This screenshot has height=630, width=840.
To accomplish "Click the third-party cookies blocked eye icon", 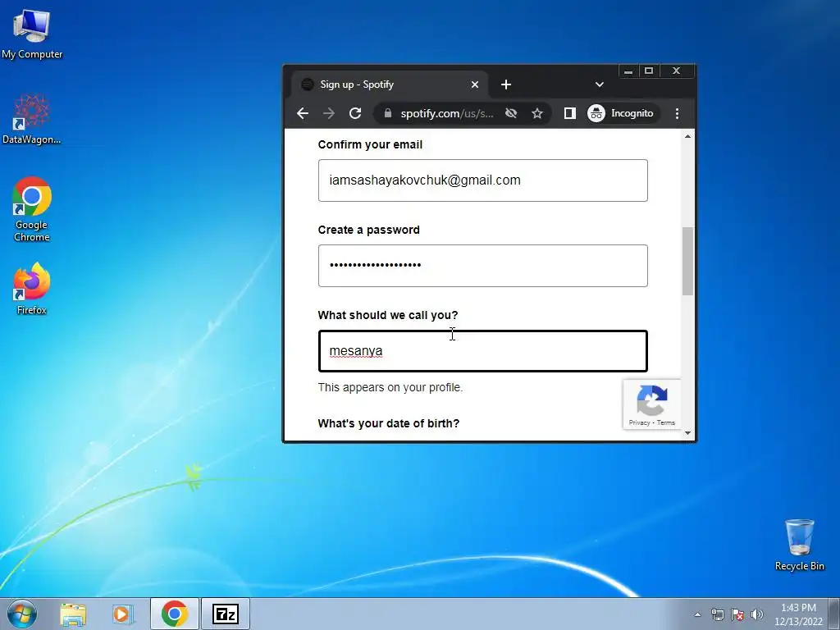I will tap(511, 113).
